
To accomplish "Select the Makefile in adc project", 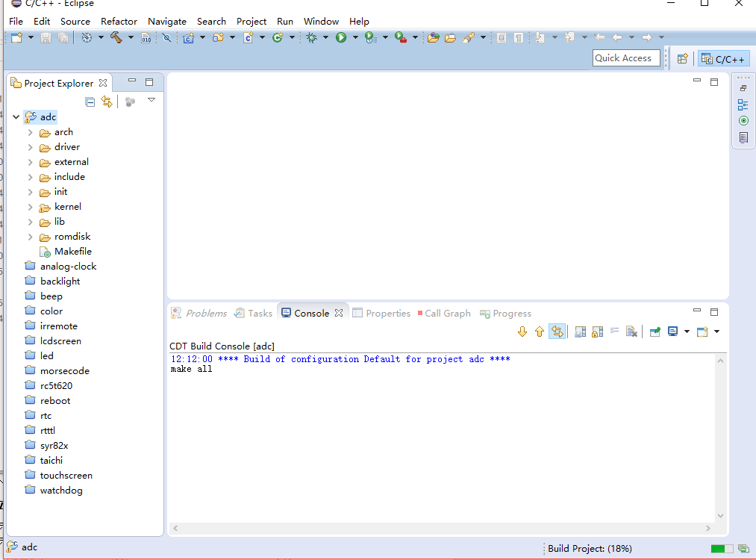I will tap(72, 252).
